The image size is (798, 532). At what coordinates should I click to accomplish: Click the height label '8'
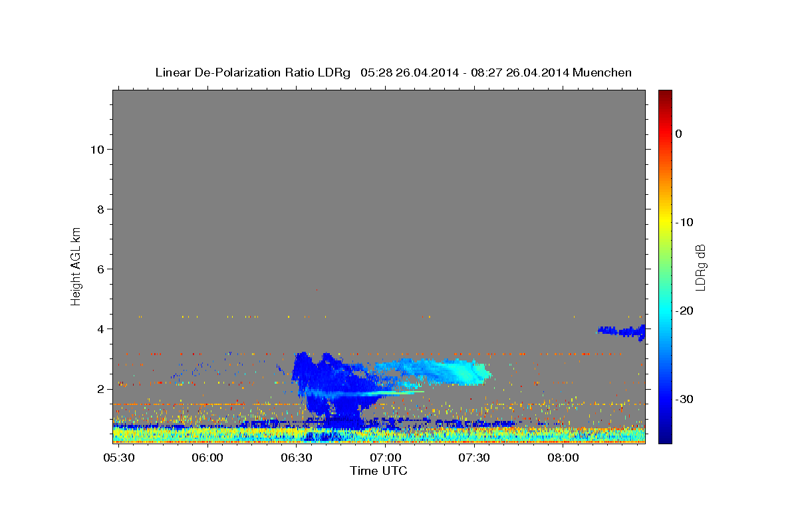pyautogui.click(x=100, y=209)
